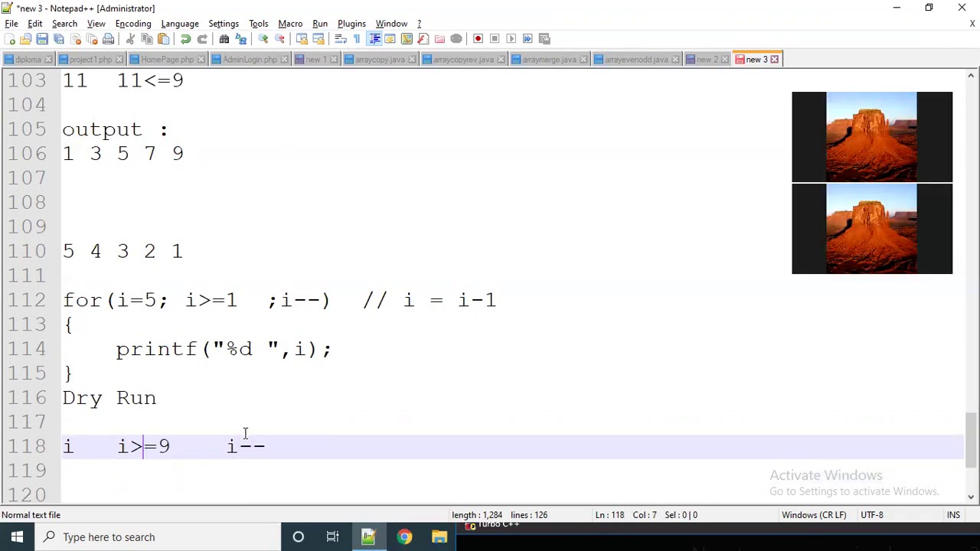Switch to the HomePage.php tab
Viewport: 980px width, 551px height.
pos(167,59)
